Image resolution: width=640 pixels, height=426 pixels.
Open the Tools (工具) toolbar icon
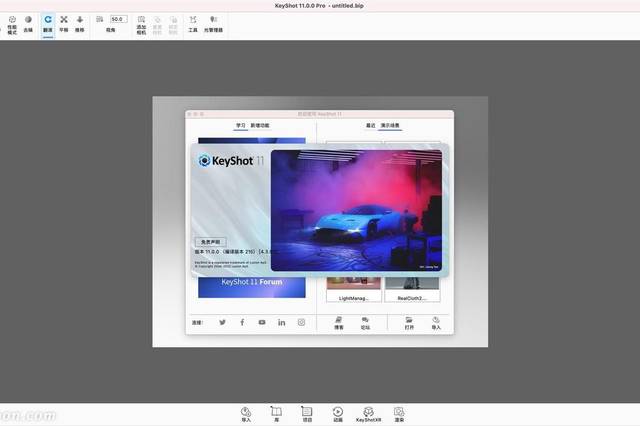pyautogui.click(x=193, y=24)
